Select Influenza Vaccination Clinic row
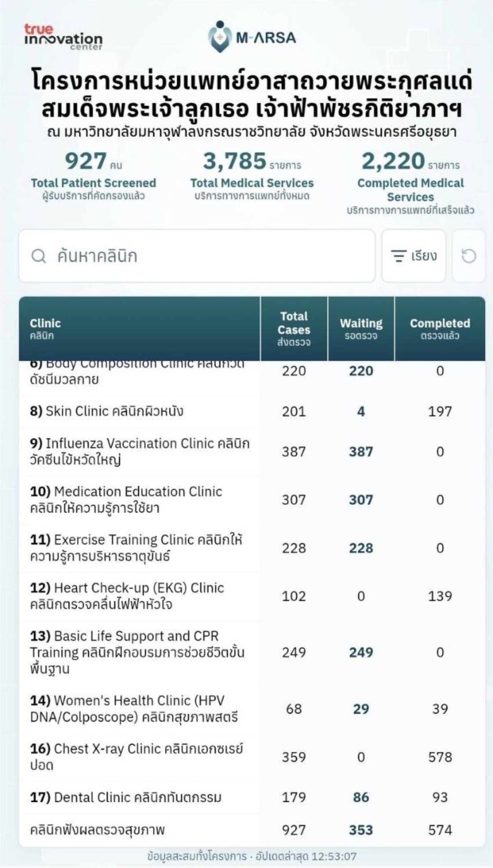This screenshot has height=868, width=493. tap(252, 452)
